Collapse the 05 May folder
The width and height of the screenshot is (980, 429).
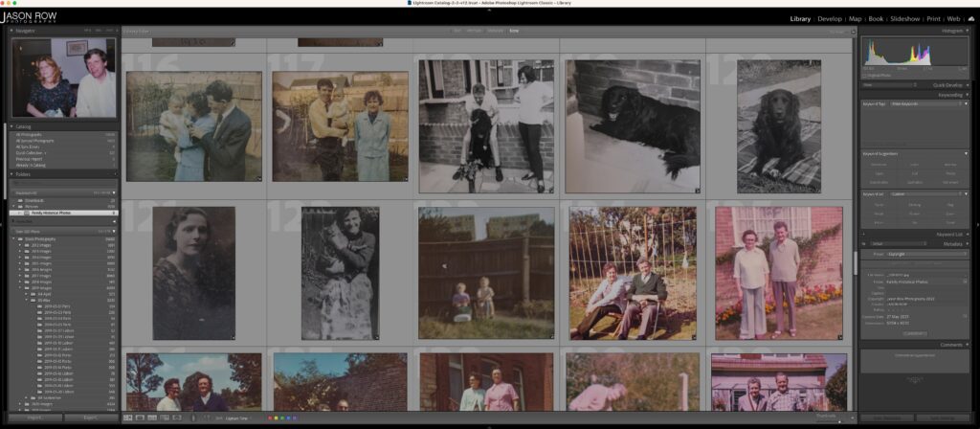coord(26,300)
